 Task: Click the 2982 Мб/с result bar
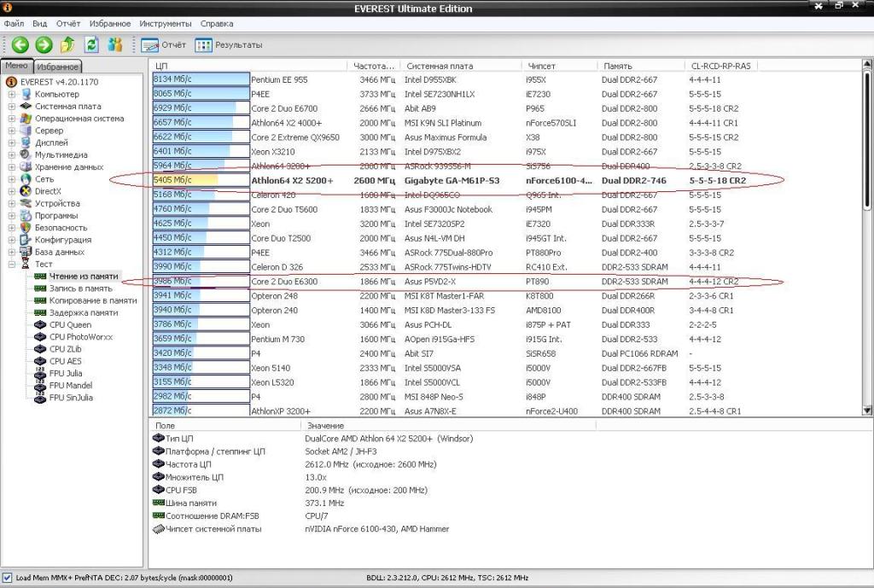click(x=201, y=396)
